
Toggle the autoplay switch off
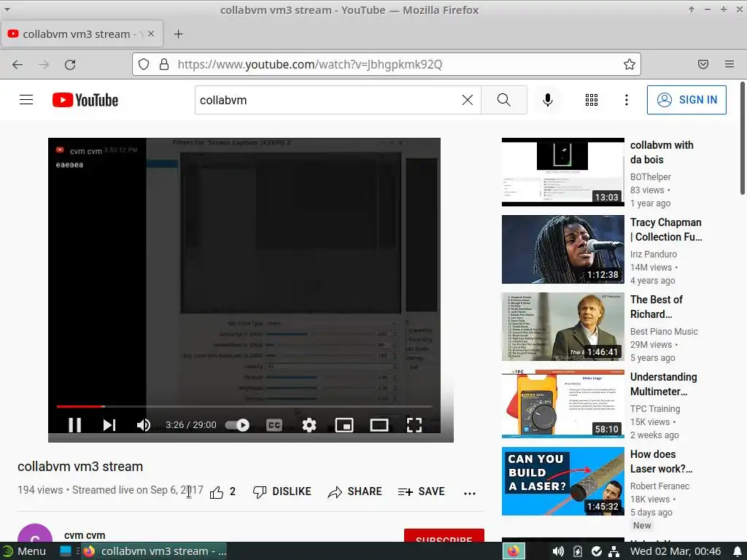click(237, 425)
